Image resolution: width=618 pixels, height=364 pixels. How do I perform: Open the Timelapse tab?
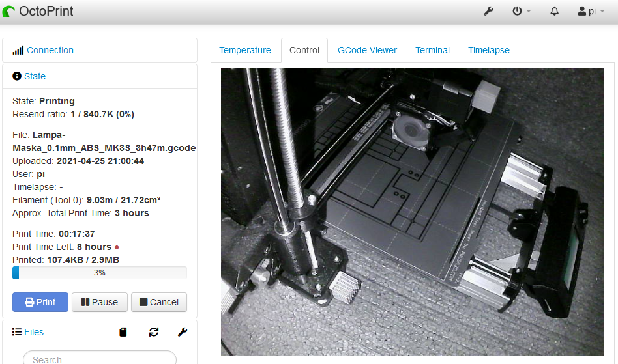[488, 50]
